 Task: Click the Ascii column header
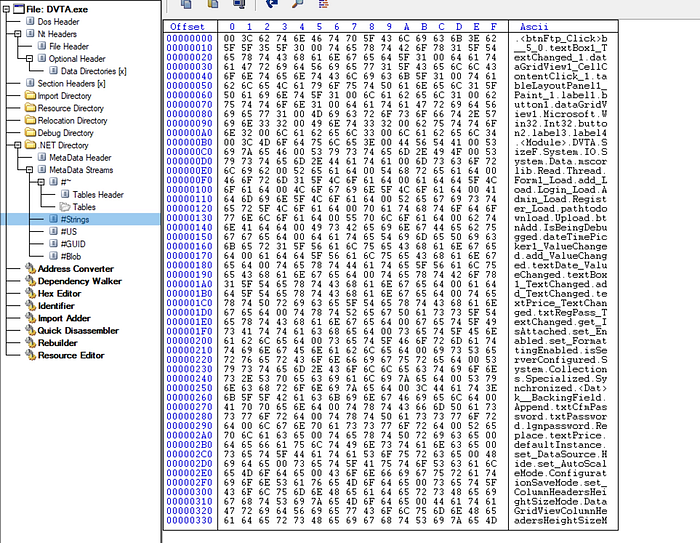[x=534, y=26]
